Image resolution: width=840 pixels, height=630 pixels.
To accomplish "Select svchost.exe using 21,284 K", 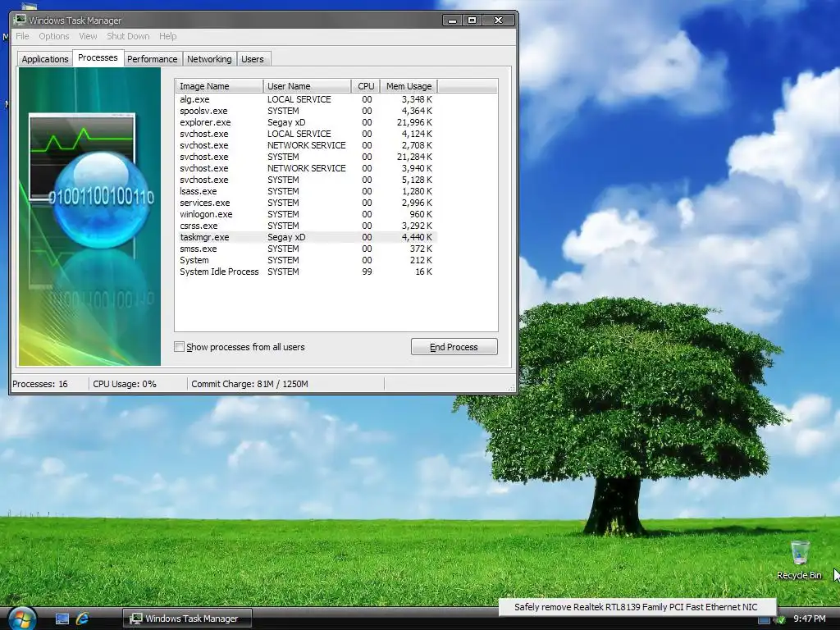I will pyautogui.click(x=307, y=157).
